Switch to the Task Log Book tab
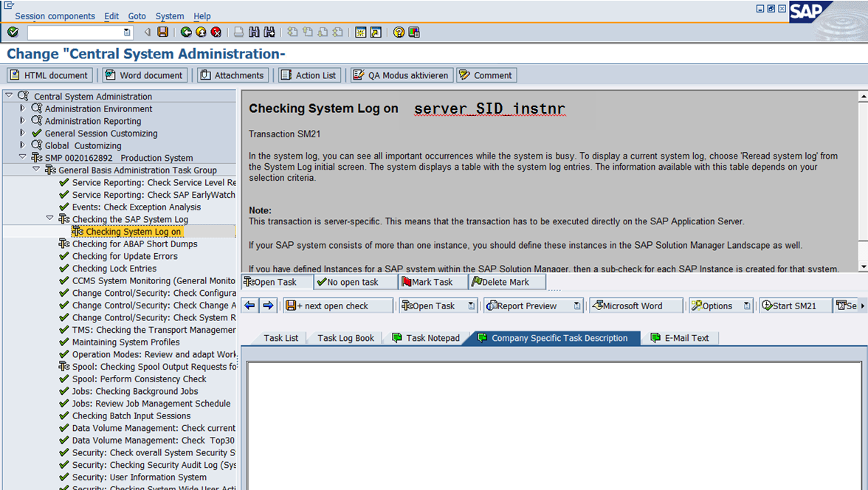Image resolution: width=868 pixels, height=490 pixels. tap(345, 338)
